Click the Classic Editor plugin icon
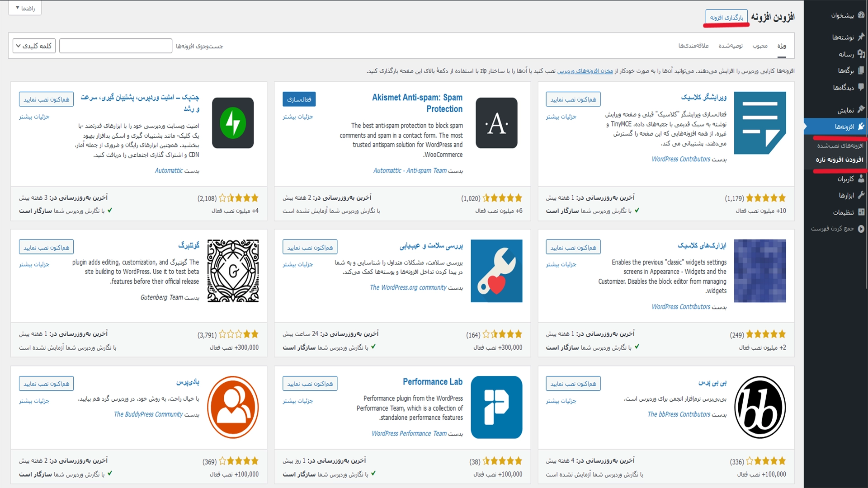 click(760, 123)
